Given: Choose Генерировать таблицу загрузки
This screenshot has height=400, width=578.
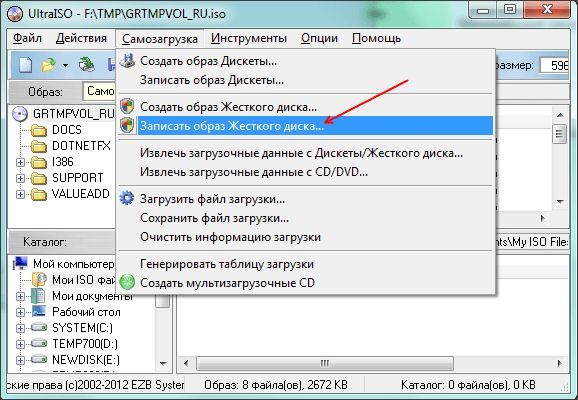Looking at the screenshot, I should coord(306,264).
